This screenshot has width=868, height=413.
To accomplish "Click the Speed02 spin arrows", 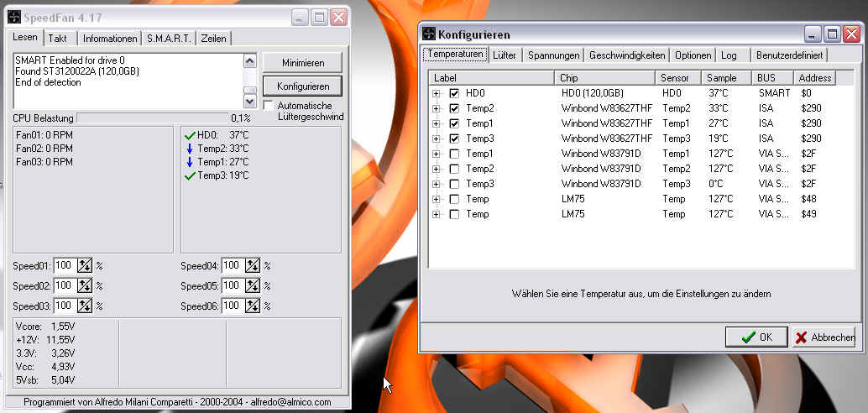I will tap(84, 285).
